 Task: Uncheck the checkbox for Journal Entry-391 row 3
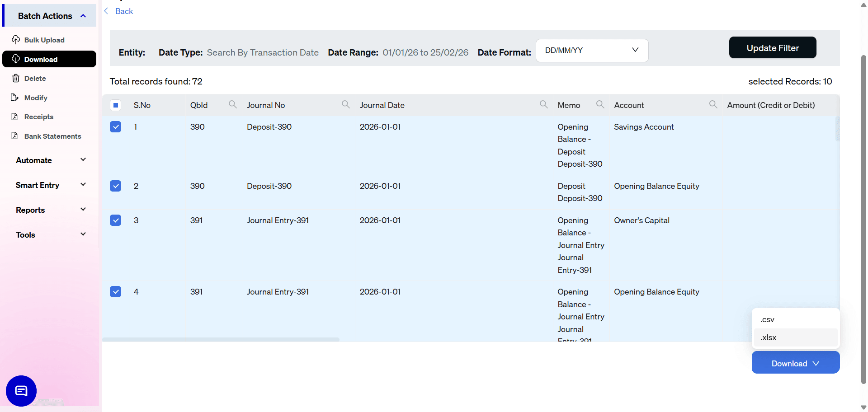[x=116, y=220]
